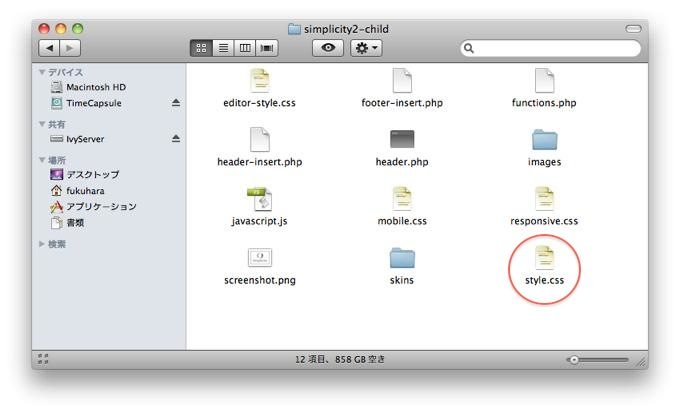Select Macintosh HD in the sidebar
This screenshot has width=680, height=413.
95,88
